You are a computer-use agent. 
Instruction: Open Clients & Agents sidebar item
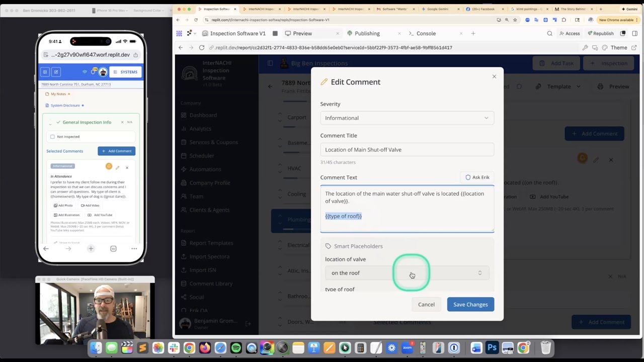pos(209,210)
